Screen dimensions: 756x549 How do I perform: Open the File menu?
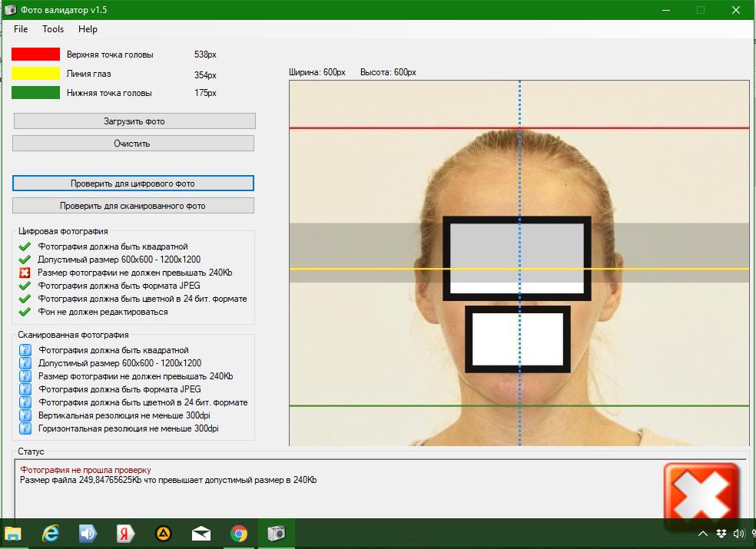(21, 29)
